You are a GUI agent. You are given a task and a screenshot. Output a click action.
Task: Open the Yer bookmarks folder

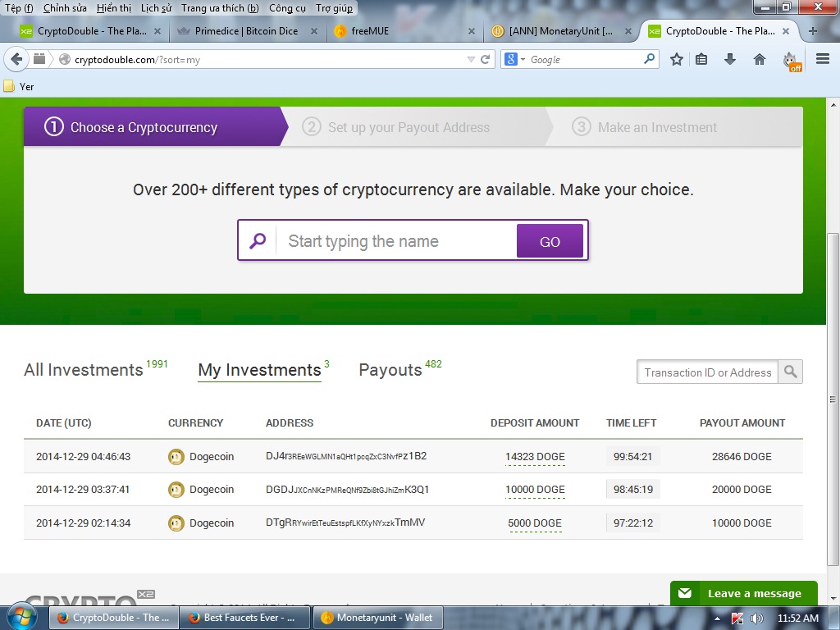(x=19, y=86)
